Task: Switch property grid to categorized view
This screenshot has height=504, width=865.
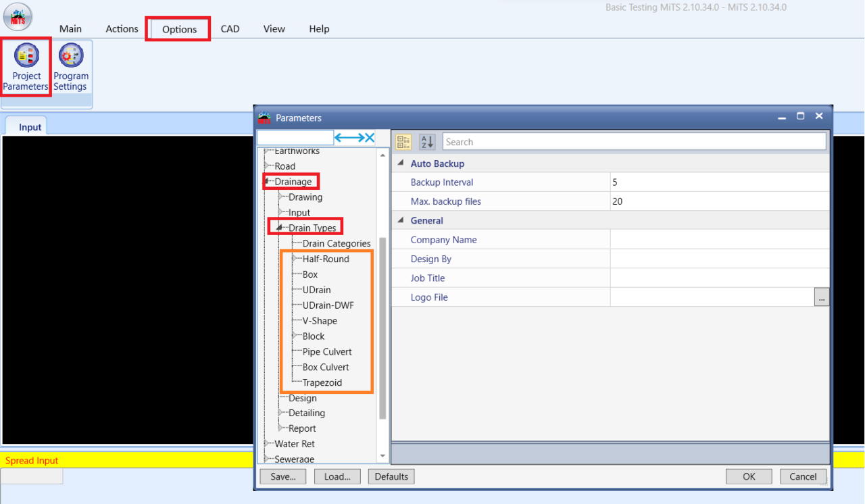Action: tap(403, 142)
